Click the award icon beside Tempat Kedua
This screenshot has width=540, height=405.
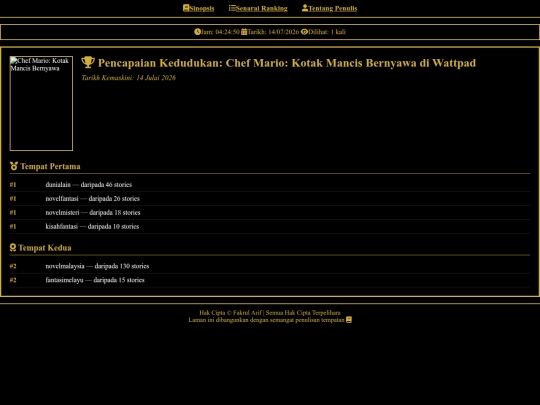[x=13, y=248]
